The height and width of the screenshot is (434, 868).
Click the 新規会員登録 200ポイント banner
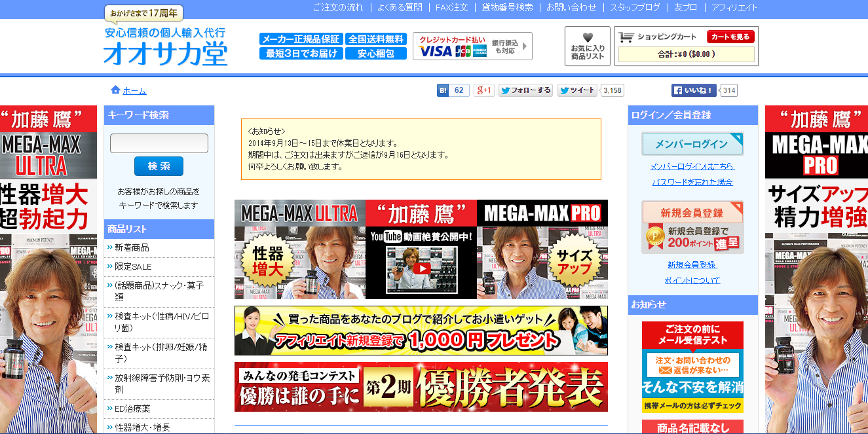pos(692,226)
